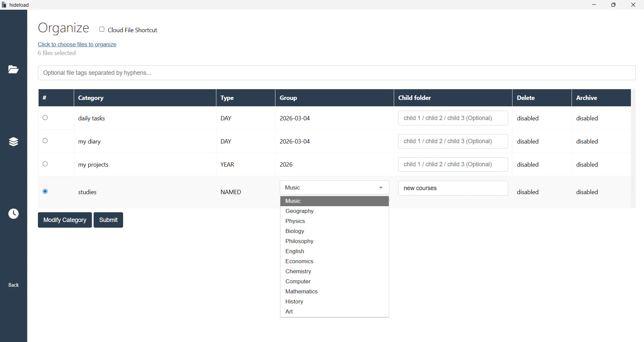Open the clock history icon in sidebar
The width and height of the screenshot is (644, 342).
13,214
